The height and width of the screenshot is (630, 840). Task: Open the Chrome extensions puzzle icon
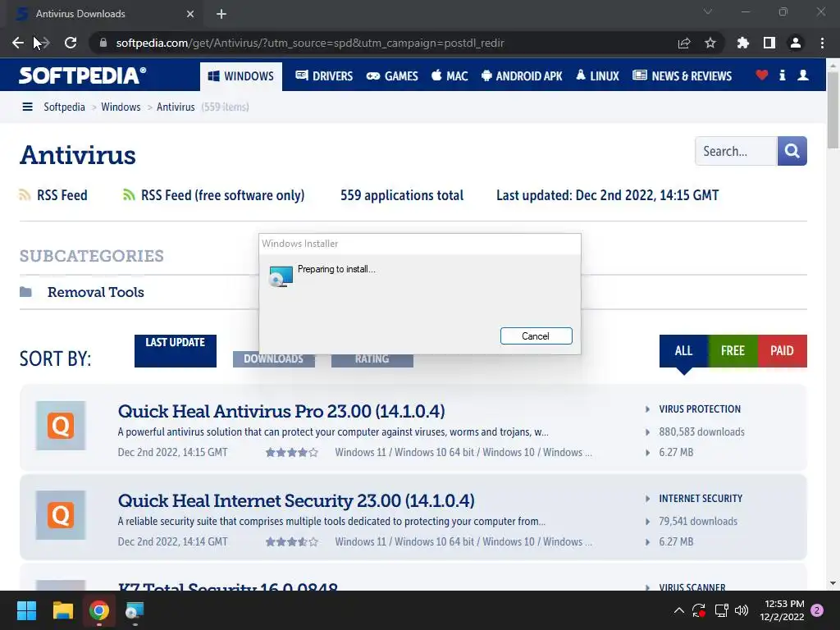point(743,43)
